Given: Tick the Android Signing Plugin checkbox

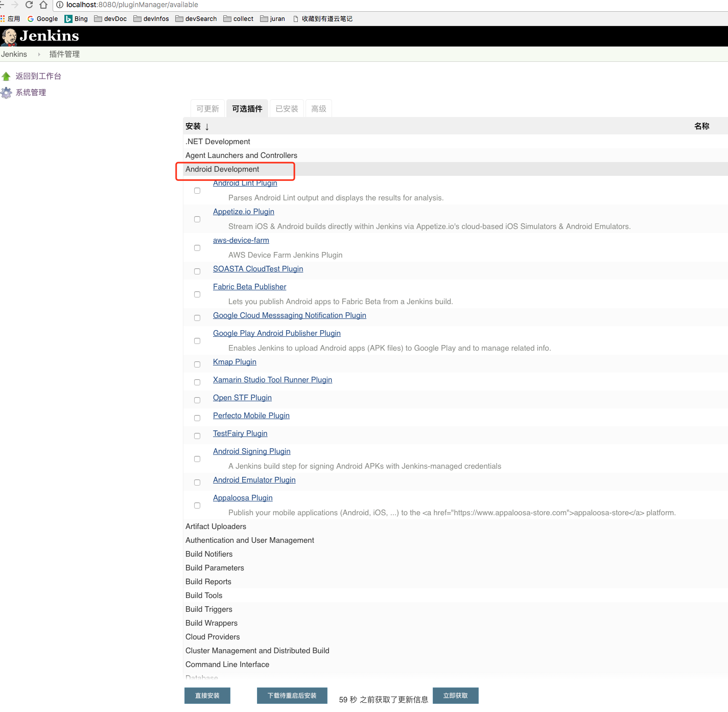Looking at the screenshot, I should (x=197, y=459).
